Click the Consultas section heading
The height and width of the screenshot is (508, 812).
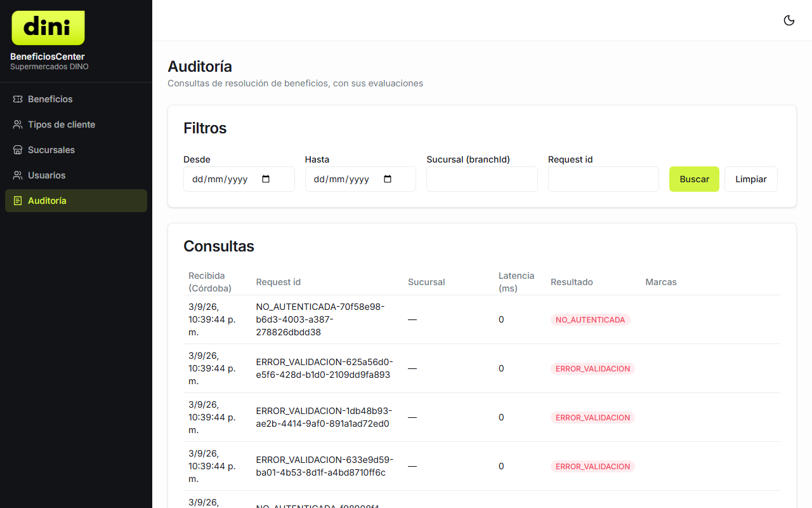coord(219,246)
